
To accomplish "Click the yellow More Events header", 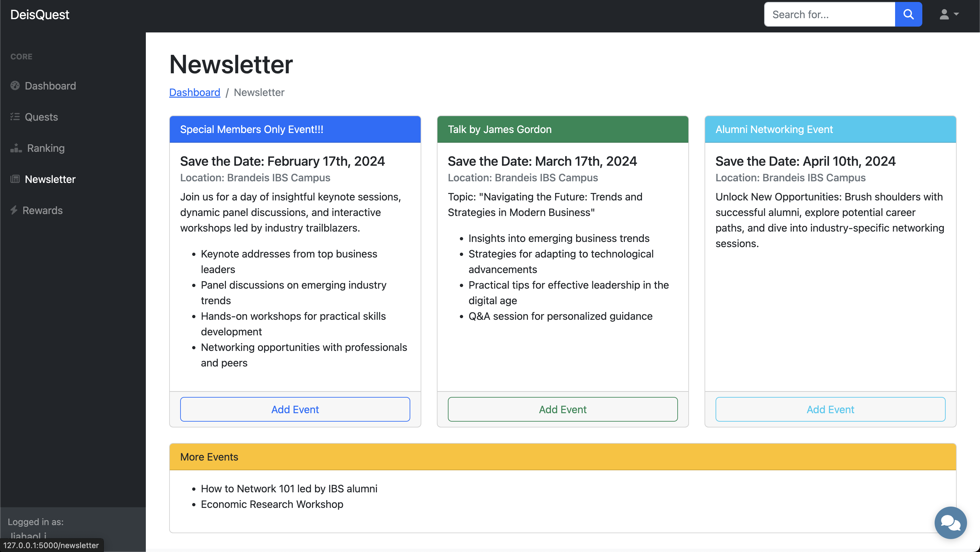I will [x=562, y=456].
